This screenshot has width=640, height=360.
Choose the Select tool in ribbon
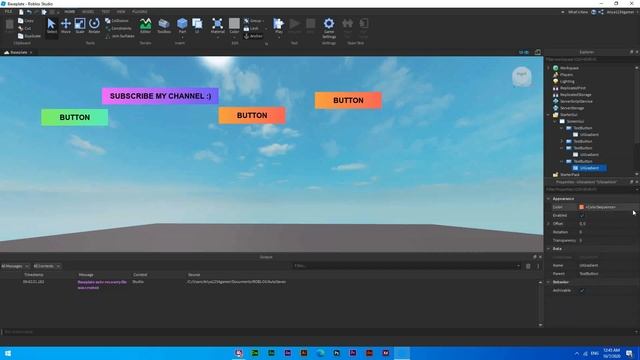tap(51, 26)
